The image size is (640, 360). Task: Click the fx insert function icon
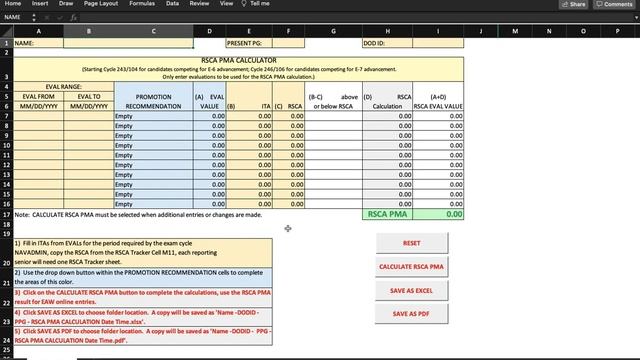(73, 17)
